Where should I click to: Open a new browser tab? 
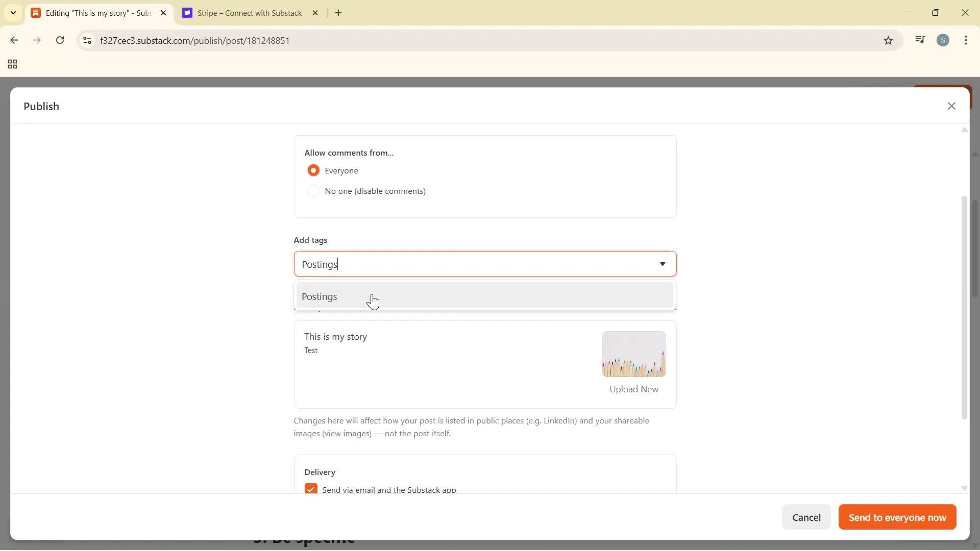click(x=339, y=13)
